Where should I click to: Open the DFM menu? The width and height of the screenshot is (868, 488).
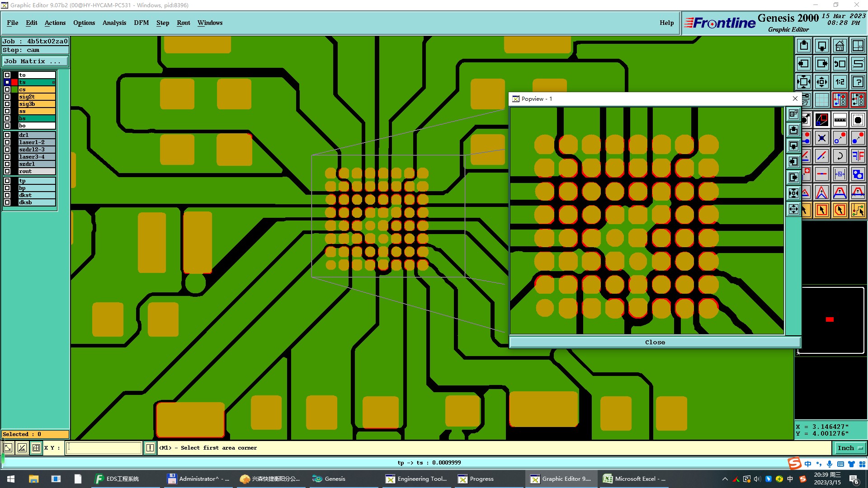pos(141,23)
